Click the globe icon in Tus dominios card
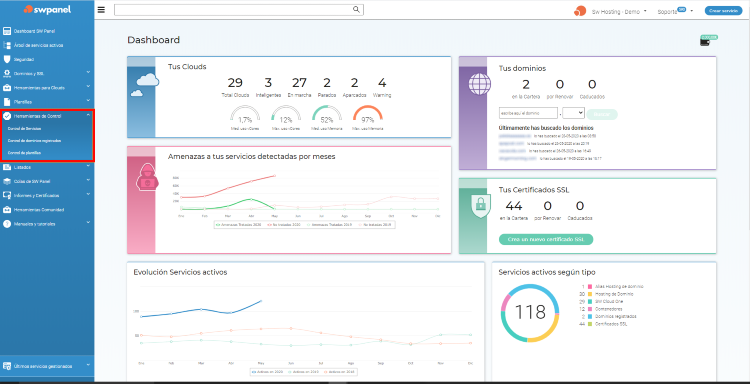750x384 pixels. [479, 85]
